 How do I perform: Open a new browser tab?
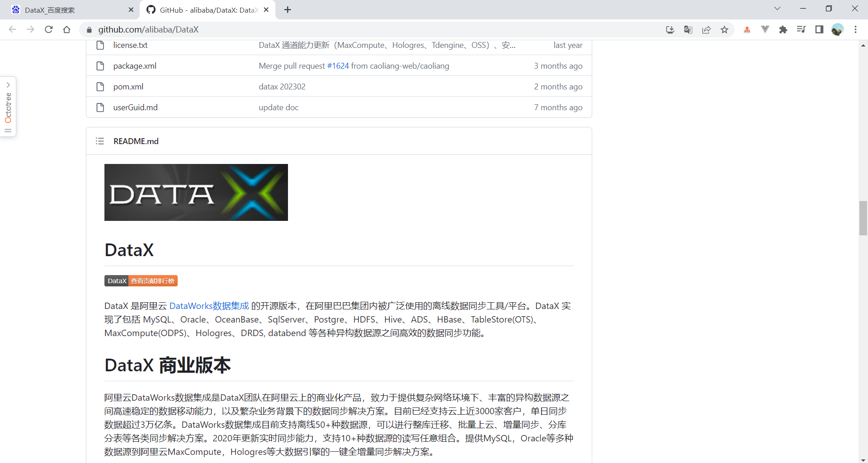pyautogui.click(x=288, y=9)
